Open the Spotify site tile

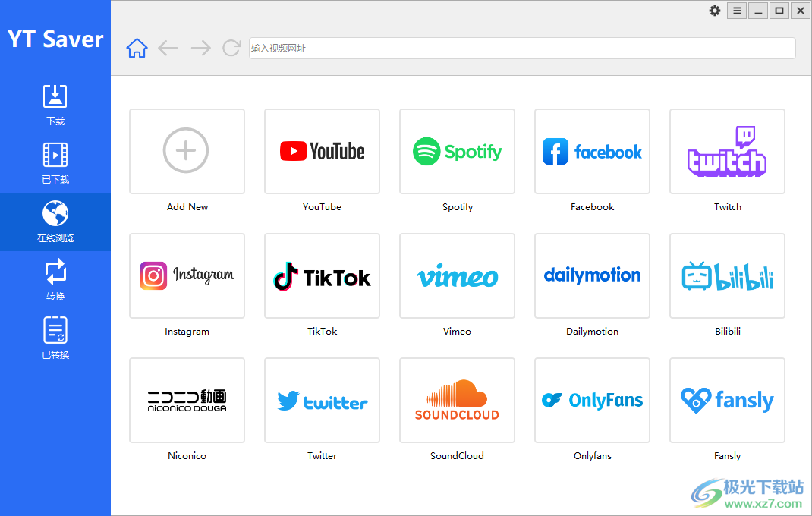coord(458,151)
